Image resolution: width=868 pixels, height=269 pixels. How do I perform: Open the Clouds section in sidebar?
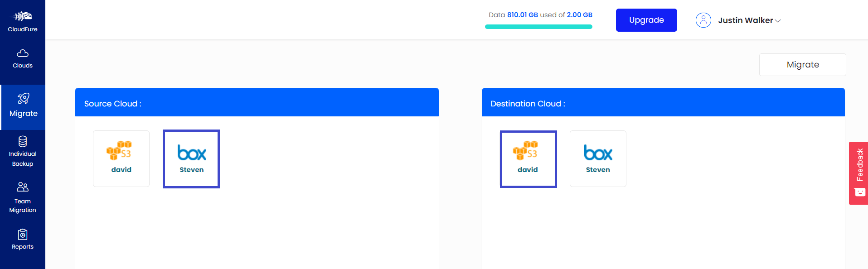[23, 59]
